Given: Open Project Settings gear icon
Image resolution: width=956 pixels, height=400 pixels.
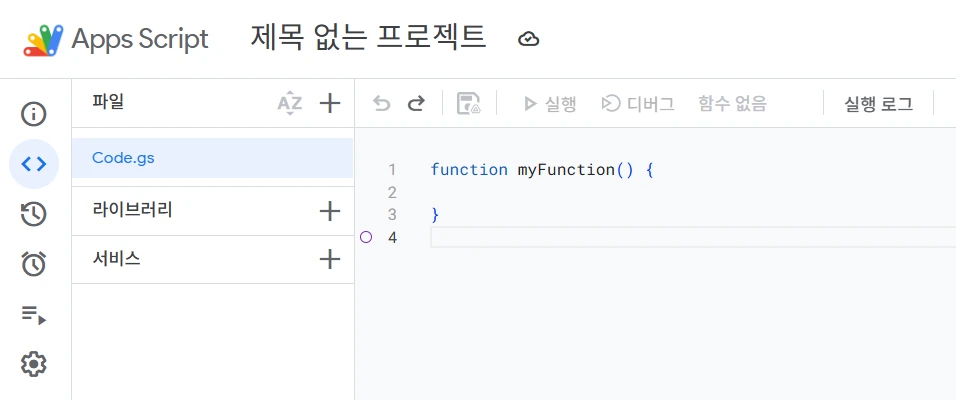Looking at the screenshot, I should pyautogui.click(x=34, y=364).
